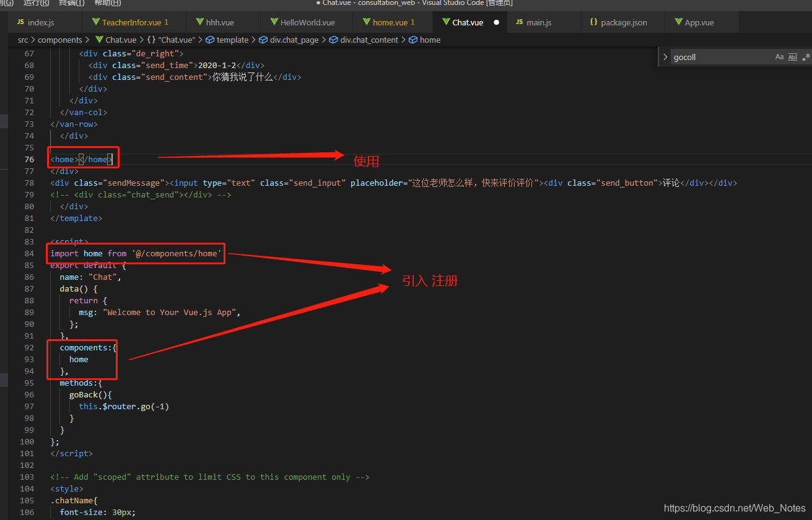Toggle Match Case (Aa) in find widget
Screen dimensions: 812x520
click(x=779, y=57)
